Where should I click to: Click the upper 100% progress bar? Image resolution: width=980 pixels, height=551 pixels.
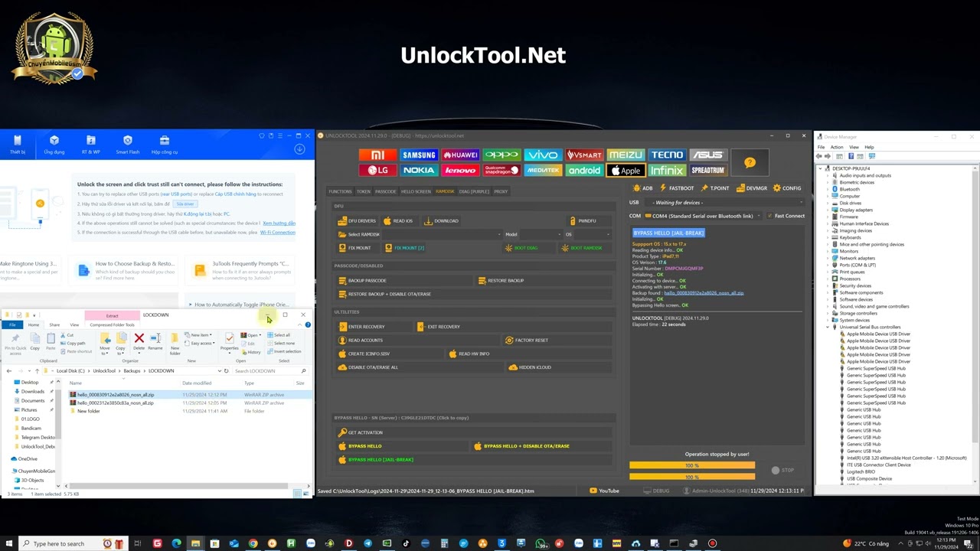coord(692,465)
